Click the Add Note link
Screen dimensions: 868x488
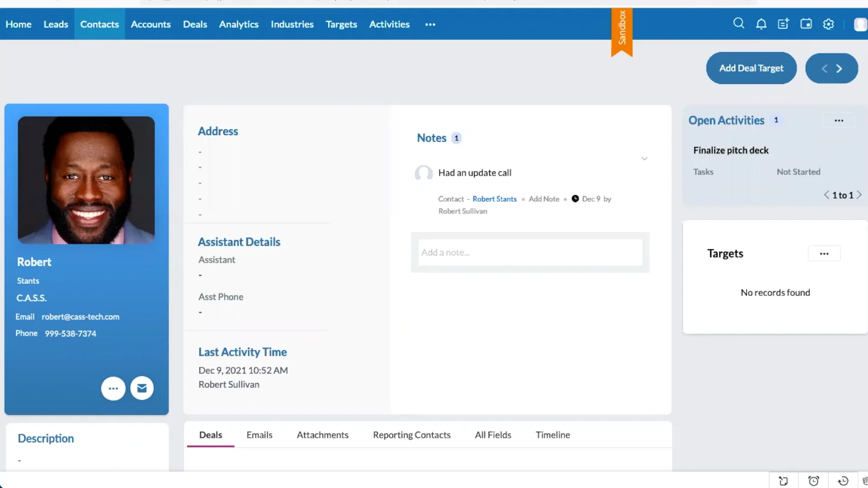[x=544, y=199]
